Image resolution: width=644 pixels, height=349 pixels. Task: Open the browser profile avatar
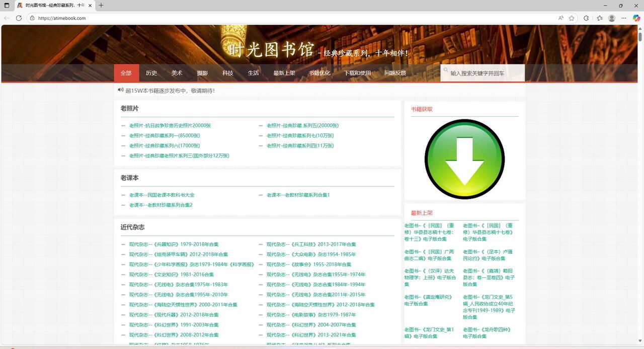coord(612,18)
